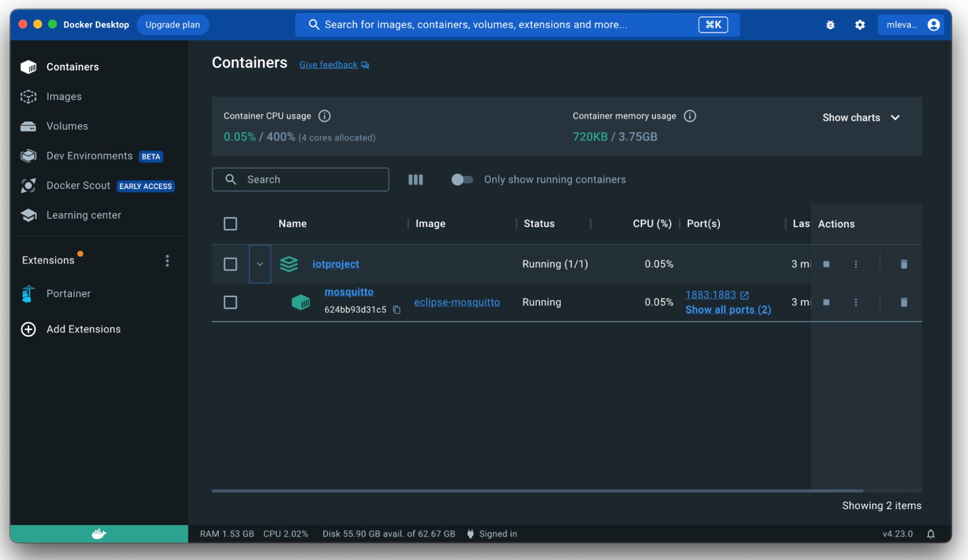Click Show all ports (2)

point(728,309)
